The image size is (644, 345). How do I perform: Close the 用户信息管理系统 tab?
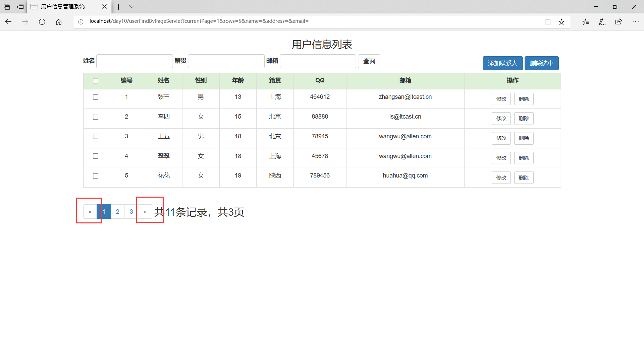(104, 7)
